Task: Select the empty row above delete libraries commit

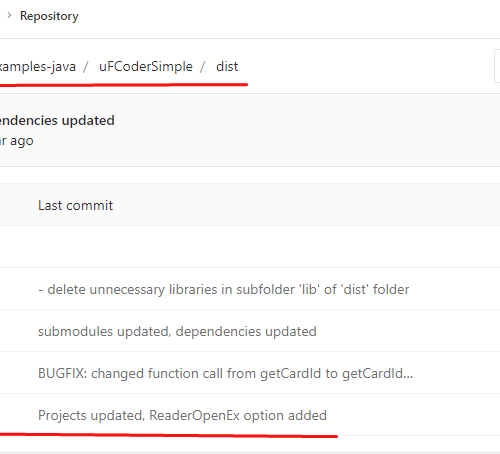Action: 250,247
